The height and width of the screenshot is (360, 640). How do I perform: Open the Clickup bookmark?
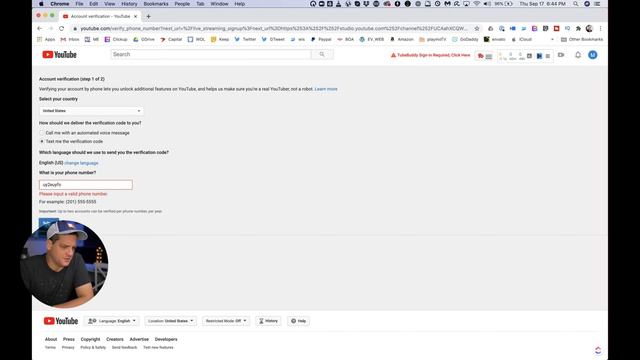tap(116, 40)
